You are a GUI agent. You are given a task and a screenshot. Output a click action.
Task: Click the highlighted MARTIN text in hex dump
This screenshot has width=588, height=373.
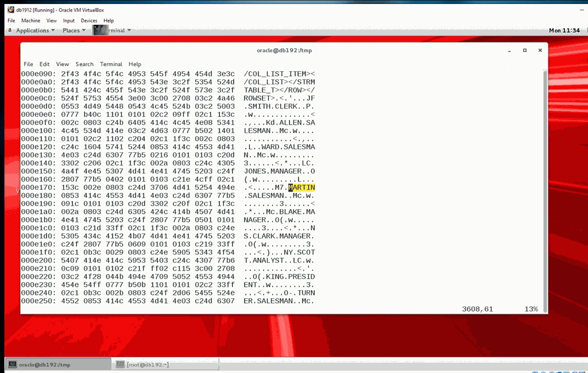(x=301, y=187)
